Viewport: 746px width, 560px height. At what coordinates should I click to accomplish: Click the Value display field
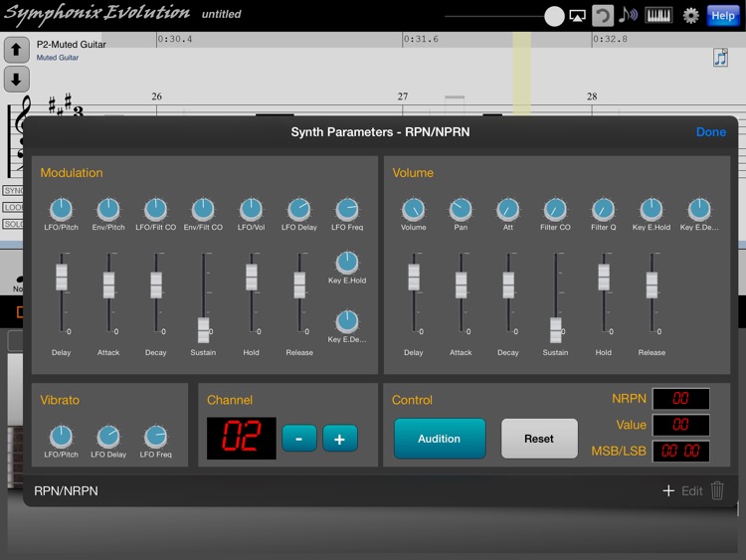(x=680, y=425)
